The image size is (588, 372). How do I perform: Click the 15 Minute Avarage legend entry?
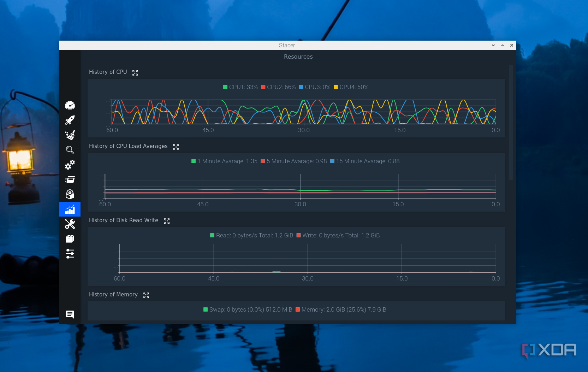pos(365,161)
